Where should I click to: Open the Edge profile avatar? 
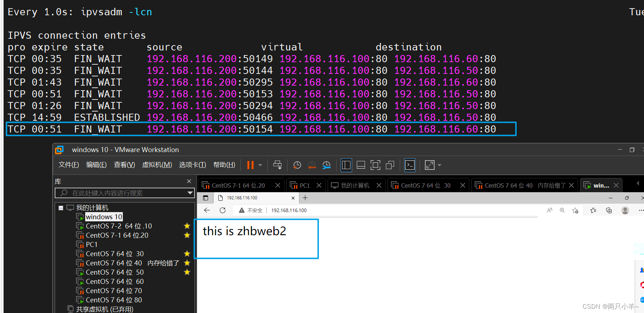(625, 210)
